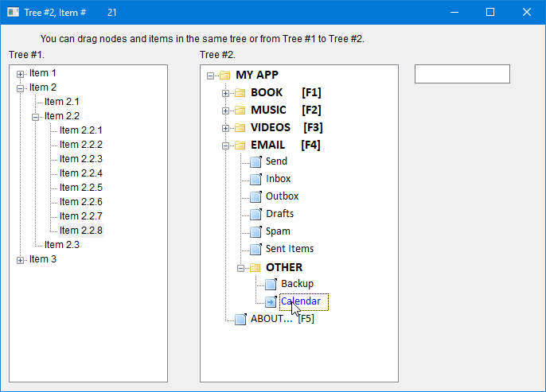The height and width of the screenshot is (392, 546).
Task: Click the document icon next to Send
Action: coord(255,161)
